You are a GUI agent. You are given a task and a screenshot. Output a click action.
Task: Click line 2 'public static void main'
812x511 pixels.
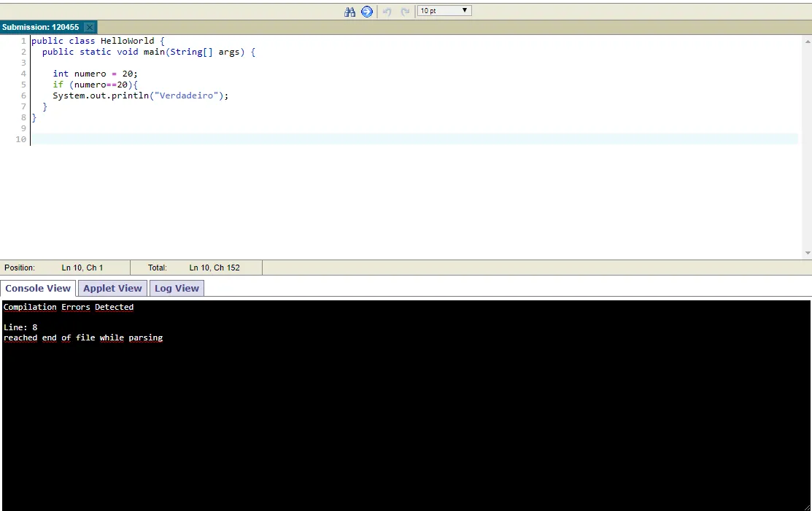[x=149, y=52]
